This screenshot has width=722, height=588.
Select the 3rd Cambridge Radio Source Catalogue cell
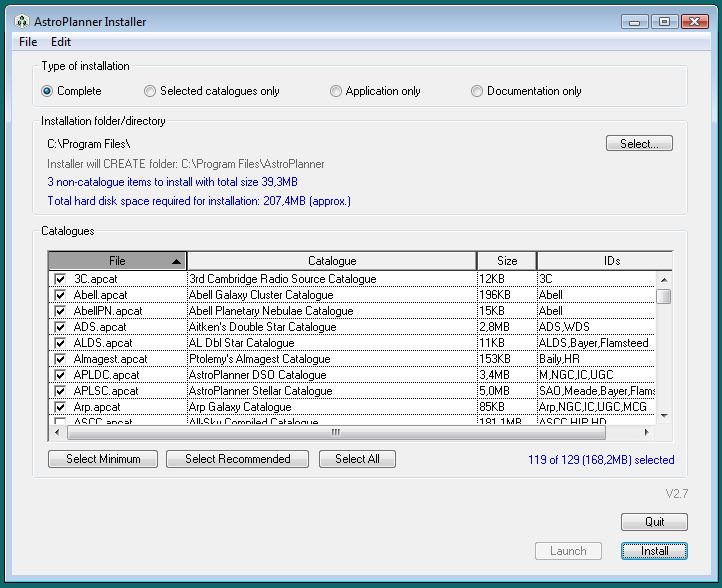(x=332, y=279)
